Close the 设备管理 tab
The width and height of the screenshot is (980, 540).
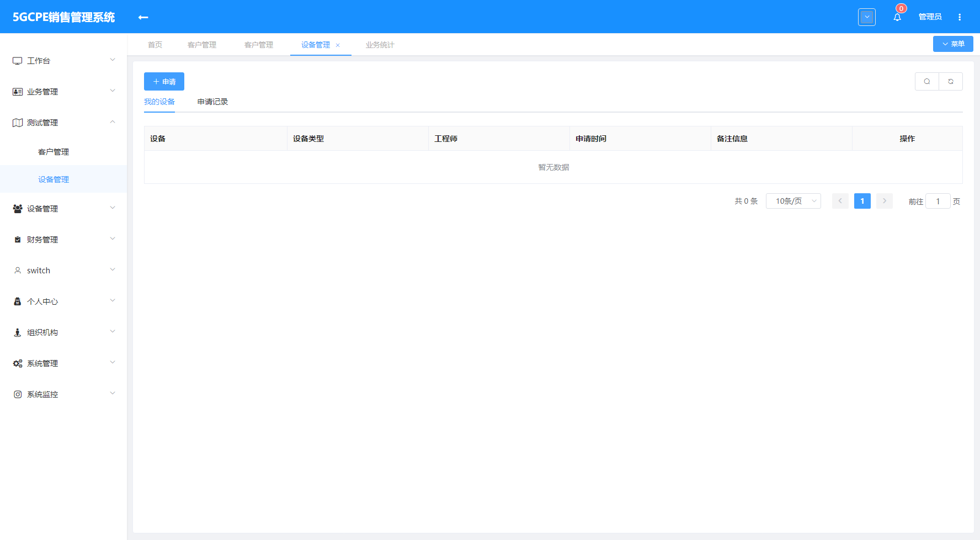click(x=338, y=45)
